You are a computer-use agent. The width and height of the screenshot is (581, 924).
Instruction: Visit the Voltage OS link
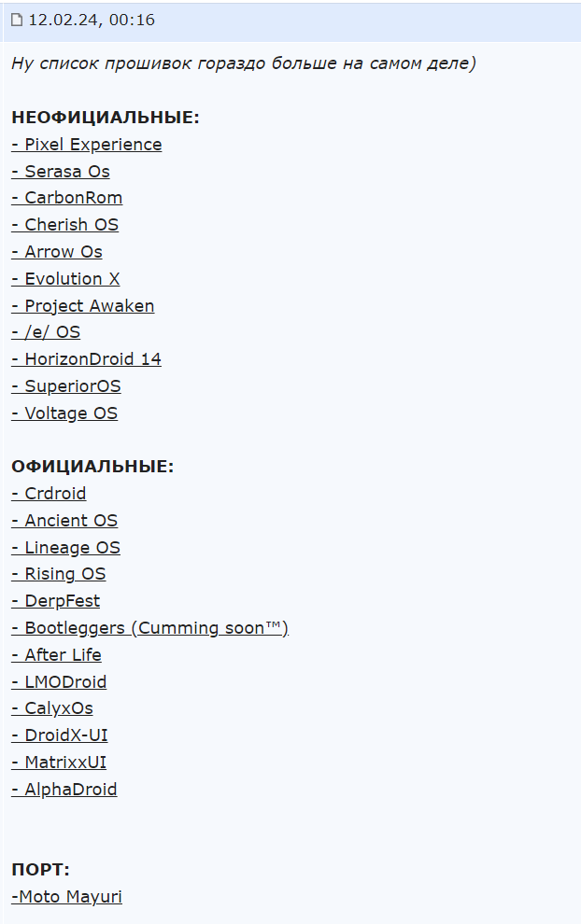(x=64, y=413)
